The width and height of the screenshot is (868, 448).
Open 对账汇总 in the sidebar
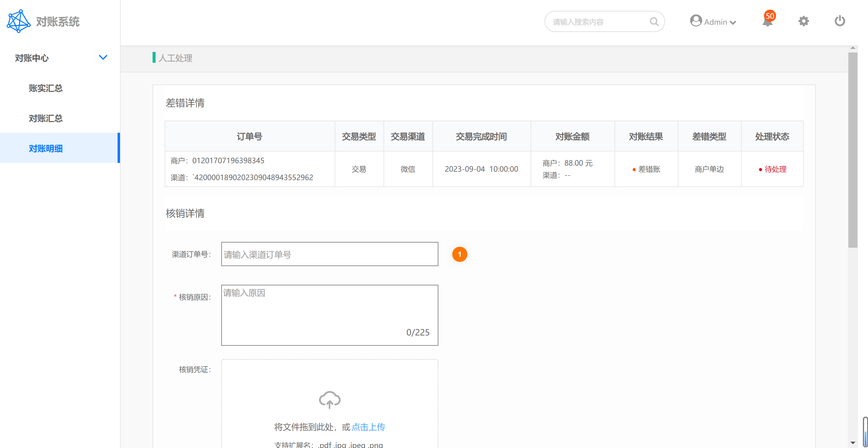coord(46,118)
